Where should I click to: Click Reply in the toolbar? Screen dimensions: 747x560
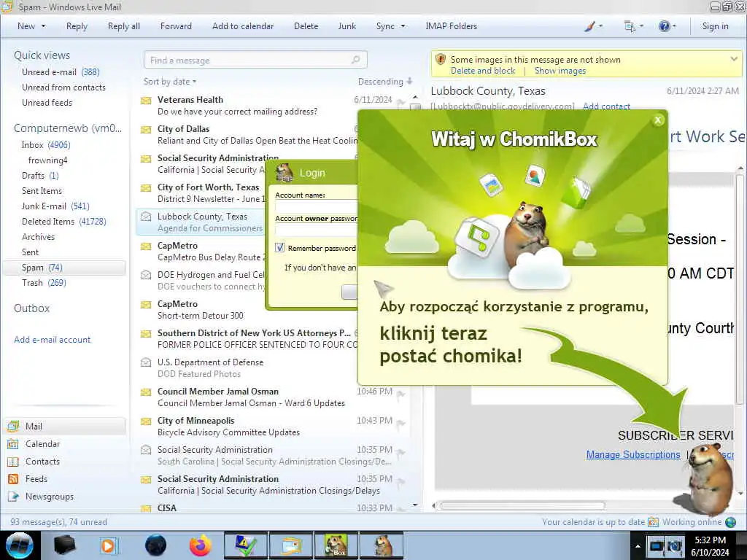77,26
